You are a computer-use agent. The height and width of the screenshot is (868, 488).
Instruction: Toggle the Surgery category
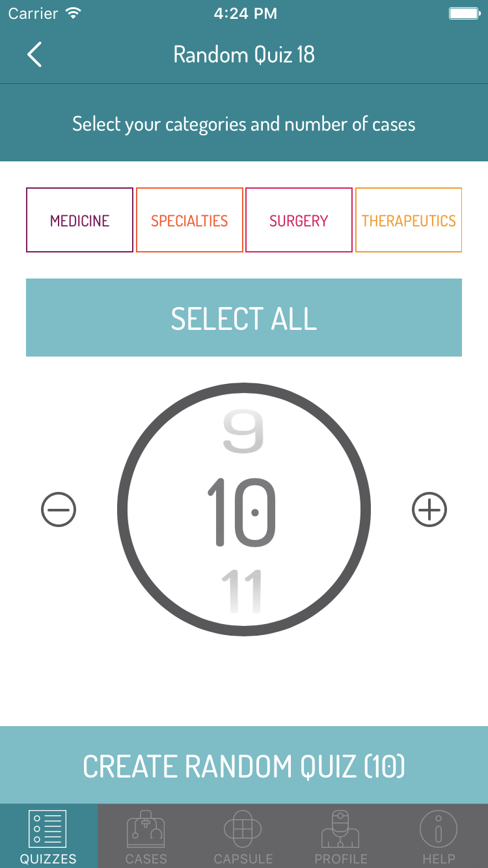299,221
